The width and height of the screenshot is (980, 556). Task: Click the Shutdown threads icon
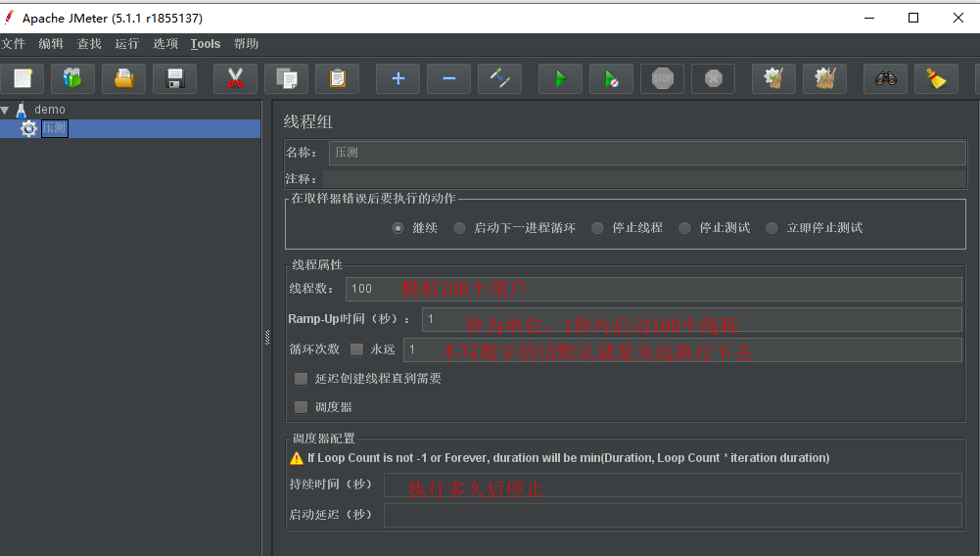713,78
